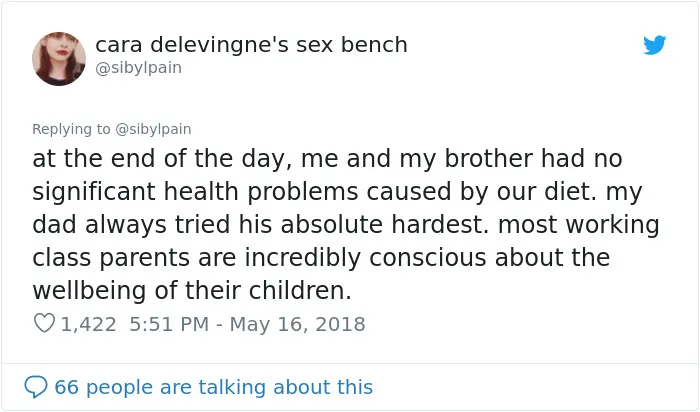The image size is (700, 412).
Task: Open "66 people are talking about this"
Action: [x=213, y=387]
